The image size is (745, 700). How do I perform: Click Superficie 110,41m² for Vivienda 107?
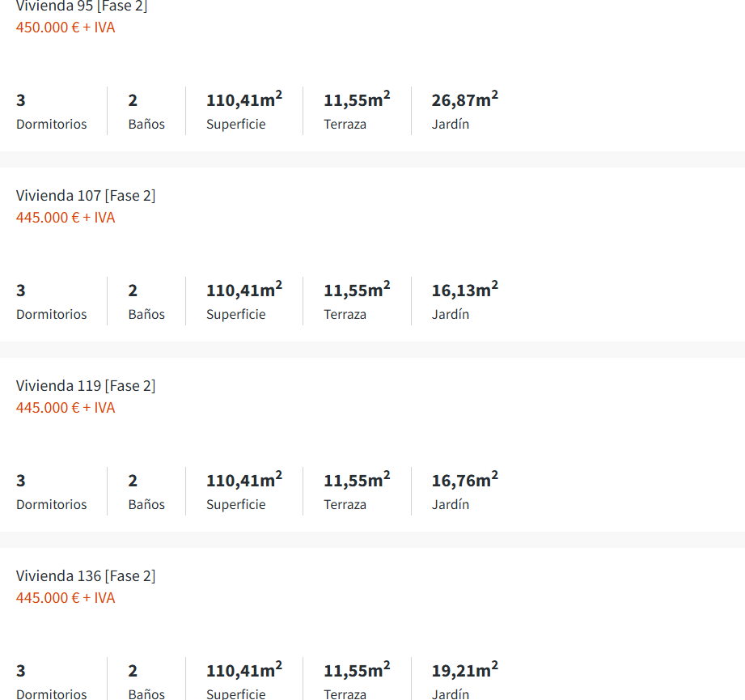point(243,291)
